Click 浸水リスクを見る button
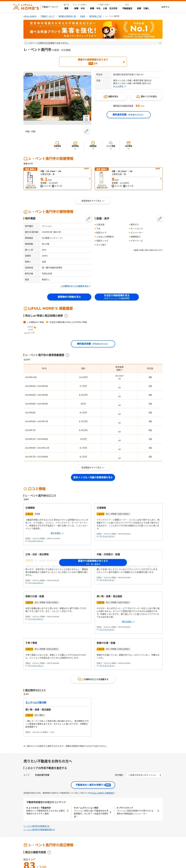 tap(146, 96)
